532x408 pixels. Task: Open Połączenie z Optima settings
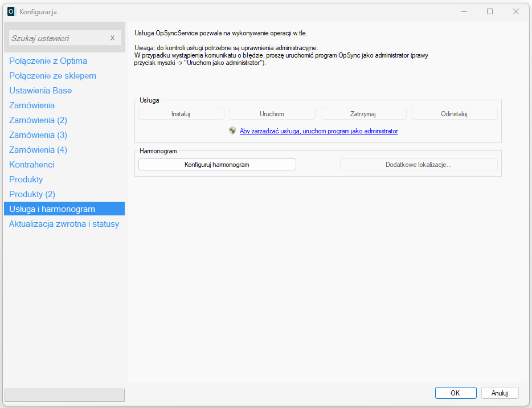point(48,61)
